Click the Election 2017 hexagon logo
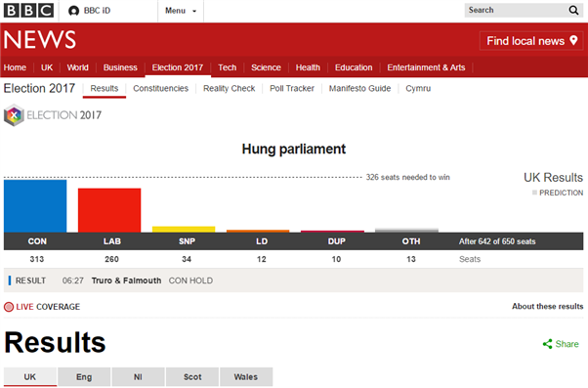Viewport: 588px width, 388px height. click(x=14, y=115)
